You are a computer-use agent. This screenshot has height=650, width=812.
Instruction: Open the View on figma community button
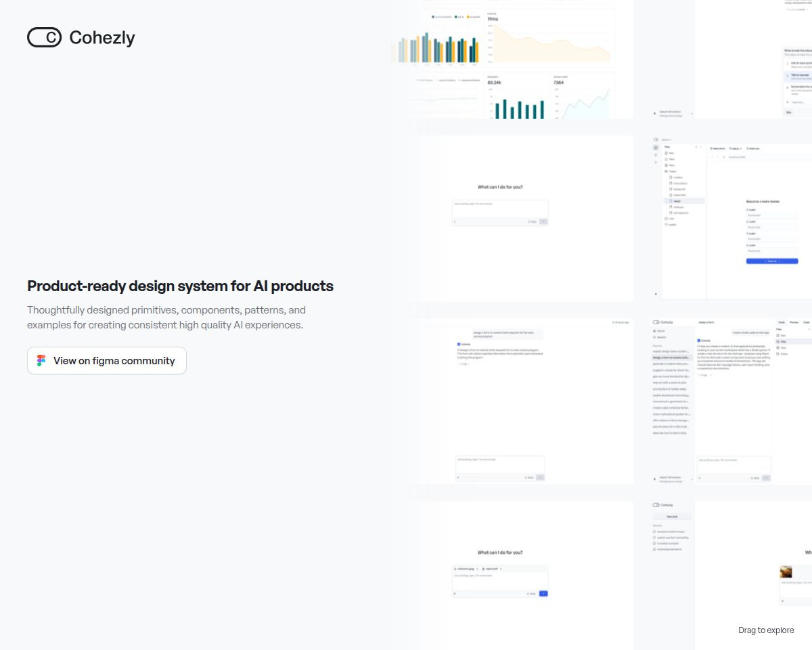click(107, 361)
